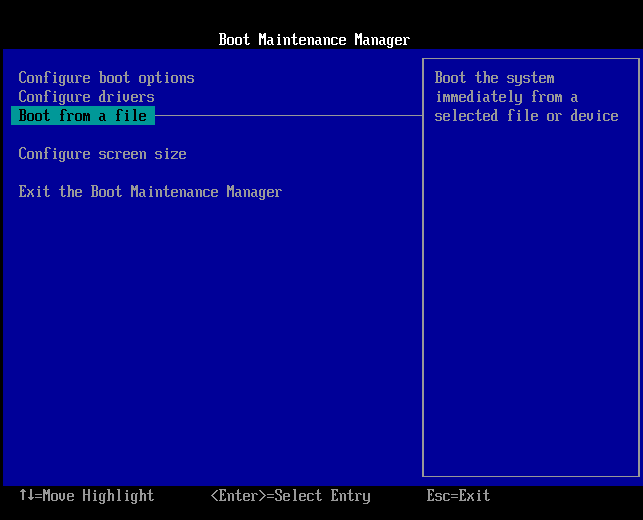Click the <Enter>=Select Entry hint
Screen dimensions: 643x520
tap(290, 496)
